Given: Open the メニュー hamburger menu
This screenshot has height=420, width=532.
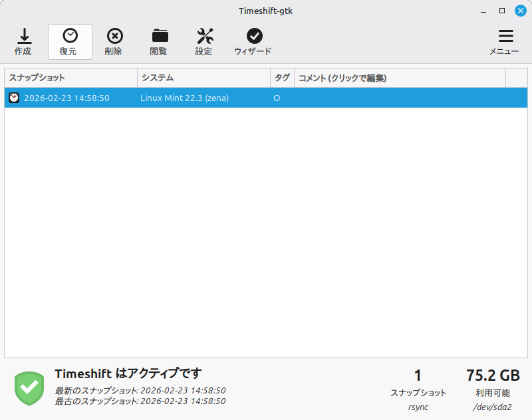Looking at the screenshot, I should point(505,37).
